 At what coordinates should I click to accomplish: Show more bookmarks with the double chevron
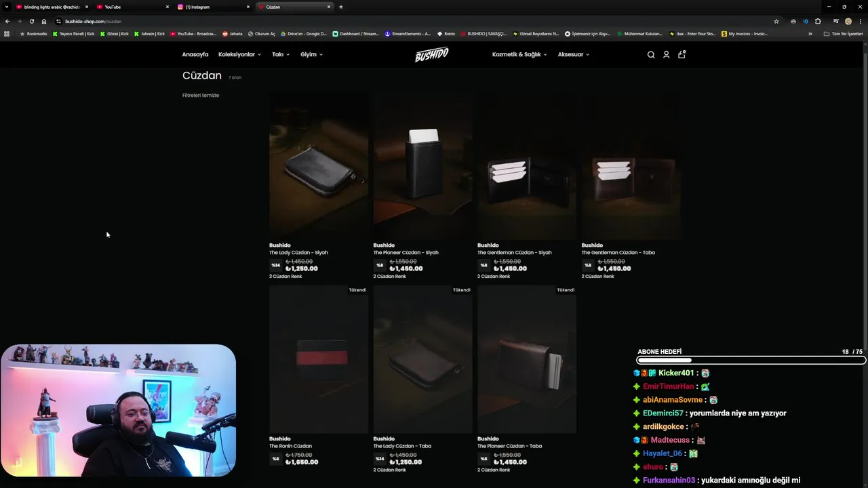pos(810,34)
